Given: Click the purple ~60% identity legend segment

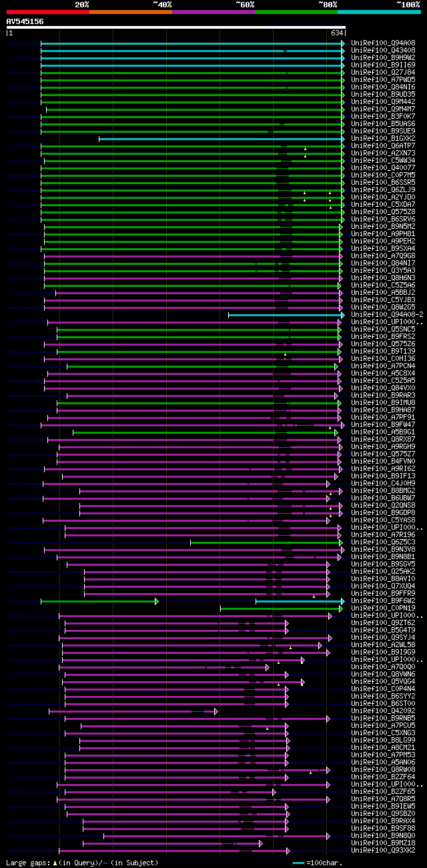Looking at the screenshot, I should (213, 11).
